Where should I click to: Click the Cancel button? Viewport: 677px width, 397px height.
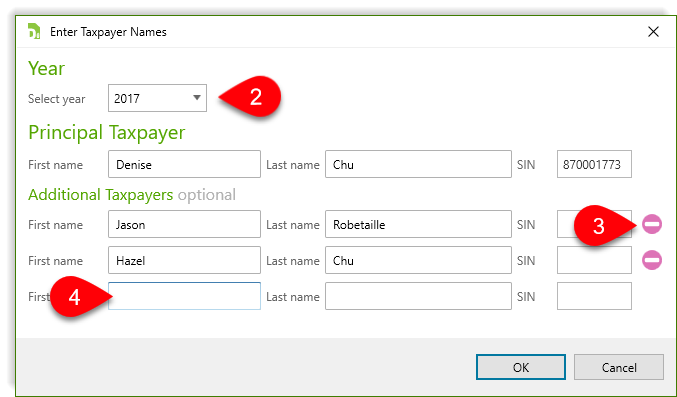tap(619, 367)
